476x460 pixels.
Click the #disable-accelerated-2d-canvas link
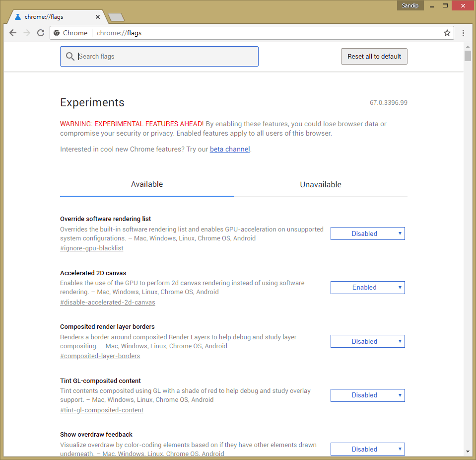click(x=108, y=303)
